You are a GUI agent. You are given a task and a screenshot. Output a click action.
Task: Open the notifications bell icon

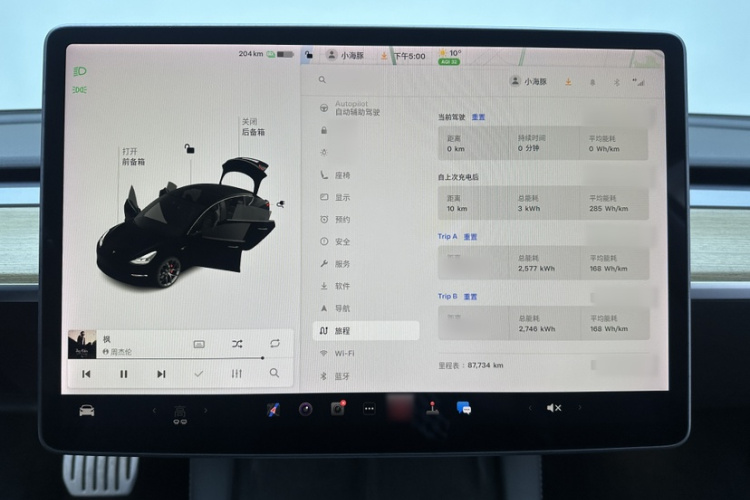[593, 82]
